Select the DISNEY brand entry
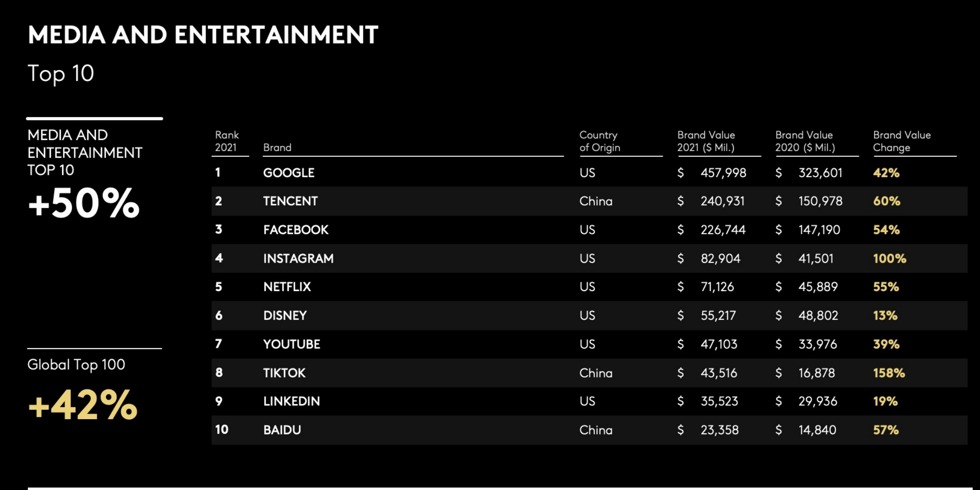Viewport: 980px width, 490px height. point(285,315)
